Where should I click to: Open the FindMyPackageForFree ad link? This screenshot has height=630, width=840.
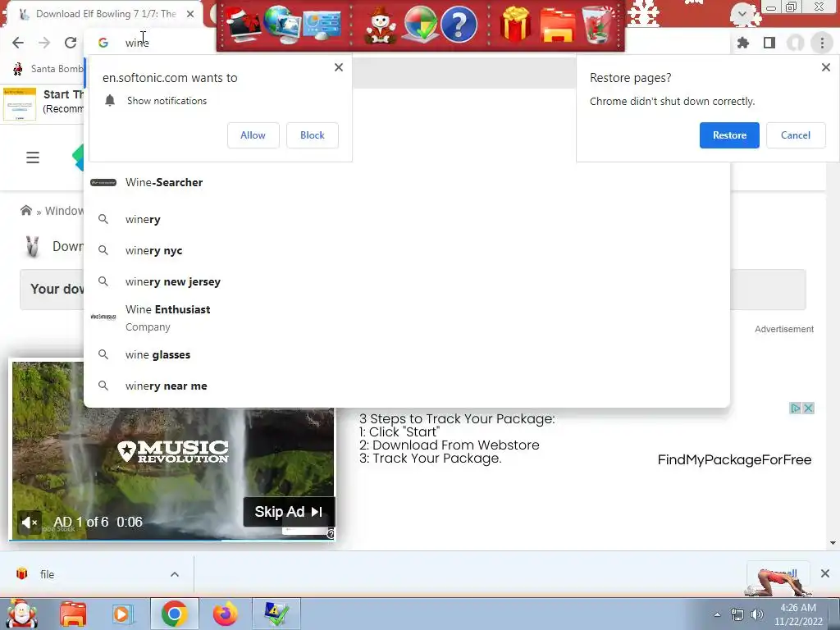(734, 459)
